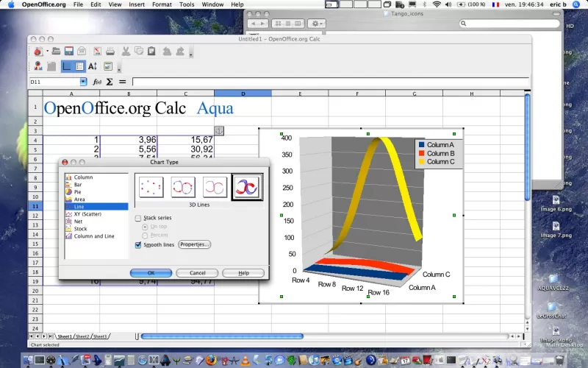
Task: Open the Tools menu
Action: (187, 4)
